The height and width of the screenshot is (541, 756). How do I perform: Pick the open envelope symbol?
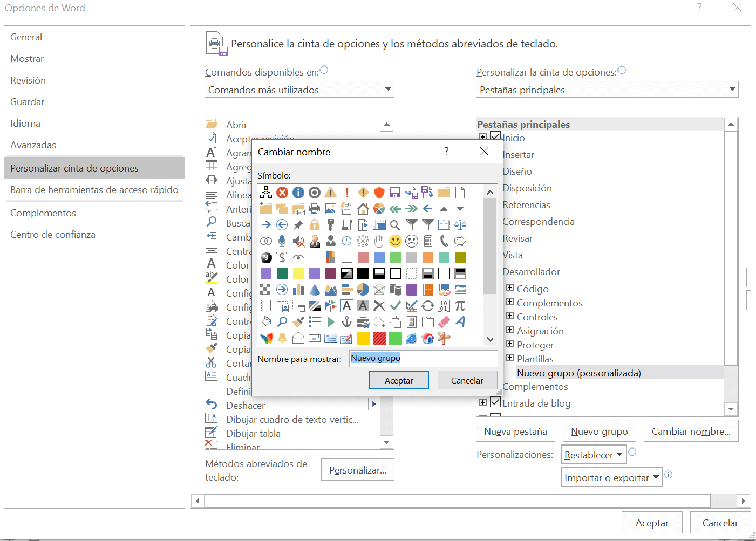coord(298,338)
